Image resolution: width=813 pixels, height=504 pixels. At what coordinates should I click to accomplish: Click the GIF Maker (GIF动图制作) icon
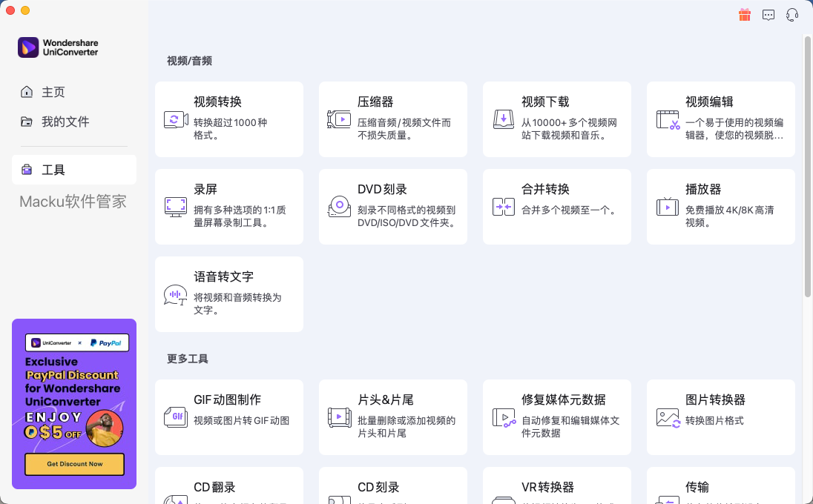pos(176,417)
